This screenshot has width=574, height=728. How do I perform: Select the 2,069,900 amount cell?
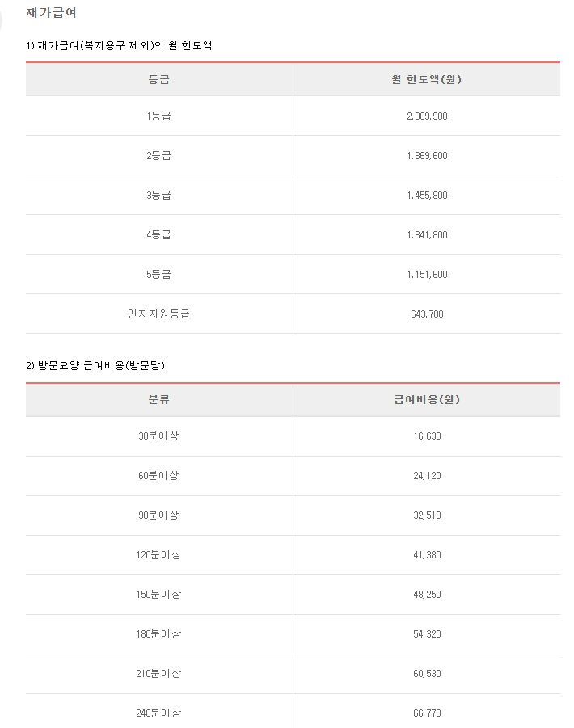coord(427,116)
